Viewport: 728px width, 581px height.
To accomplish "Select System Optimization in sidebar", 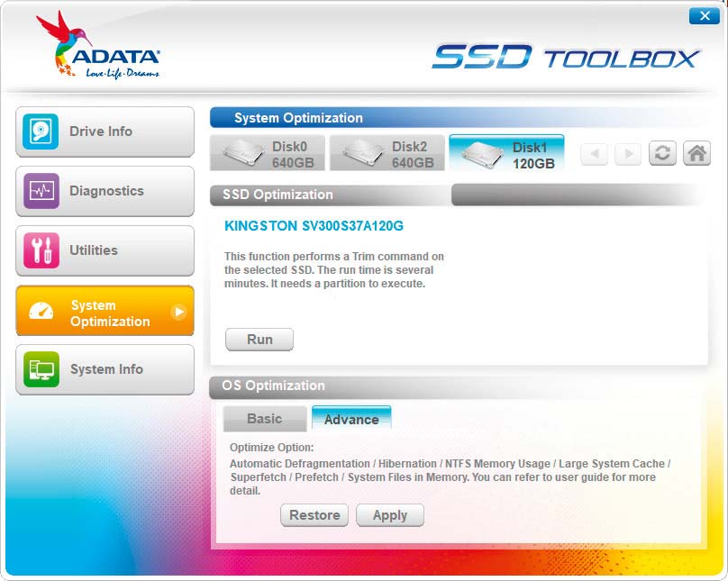I will [105, 311].
